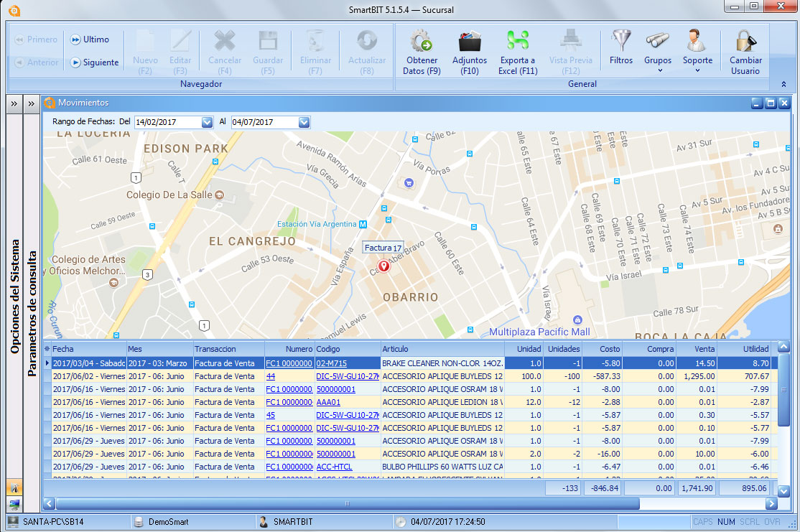This screenshot has height=532, width=800.
Task: Open the Filtros funnel tool
Action: [x=621, y=47]
